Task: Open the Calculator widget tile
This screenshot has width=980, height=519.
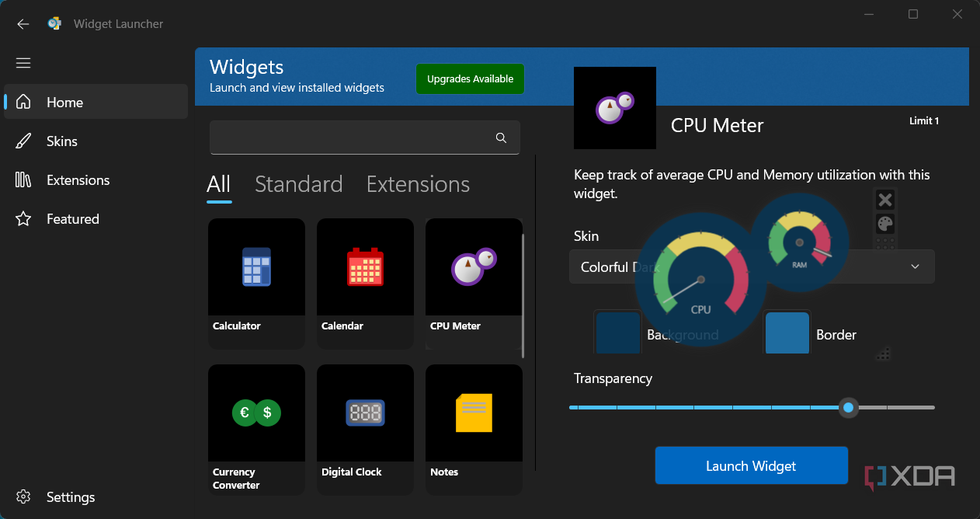Action: coord(256,283)
